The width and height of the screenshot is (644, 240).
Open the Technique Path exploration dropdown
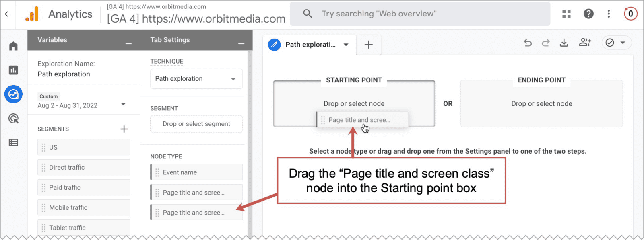click(196, 79)
